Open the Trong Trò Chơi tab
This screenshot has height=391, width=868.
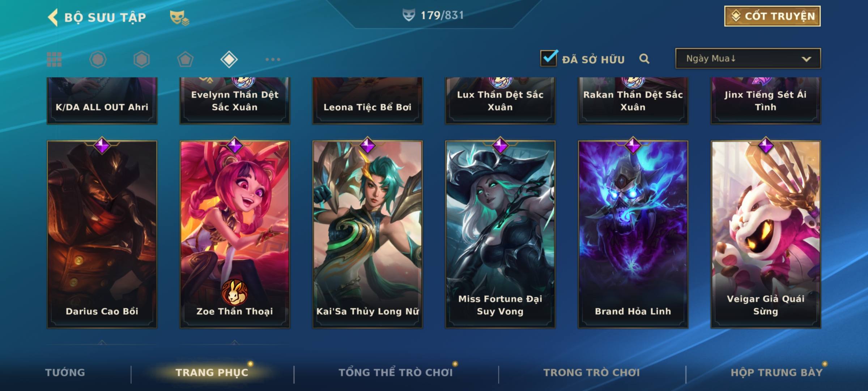point(592,372)
